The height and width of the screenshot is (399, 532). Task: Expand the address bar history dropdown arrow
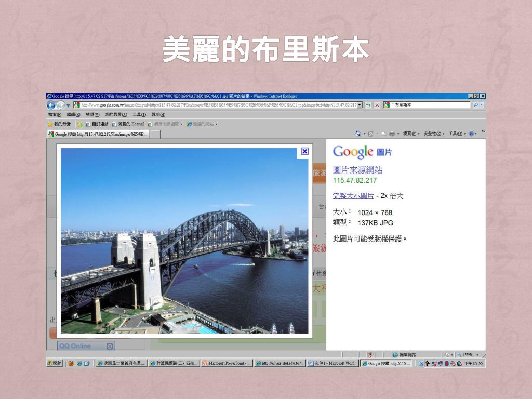tap(360, 105)
